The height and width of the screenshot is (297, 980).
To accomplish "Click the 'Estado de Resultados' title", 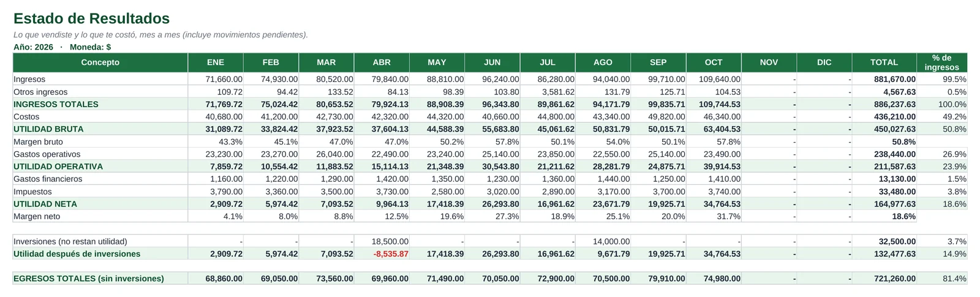I will pos(91,19).
